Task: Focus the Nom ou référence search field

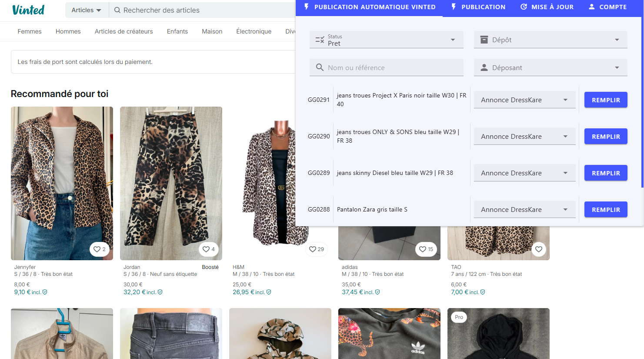Action: tap(386, 67)
